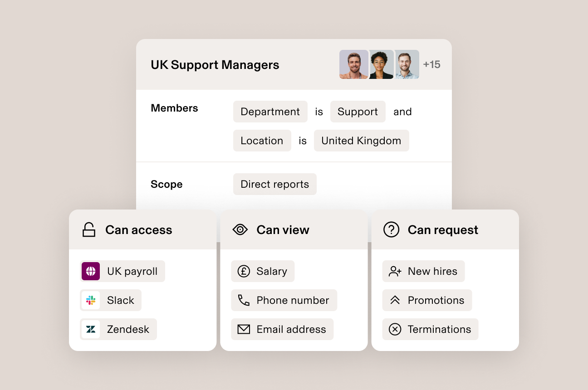Click the padlock icon beside Can access

89,229
